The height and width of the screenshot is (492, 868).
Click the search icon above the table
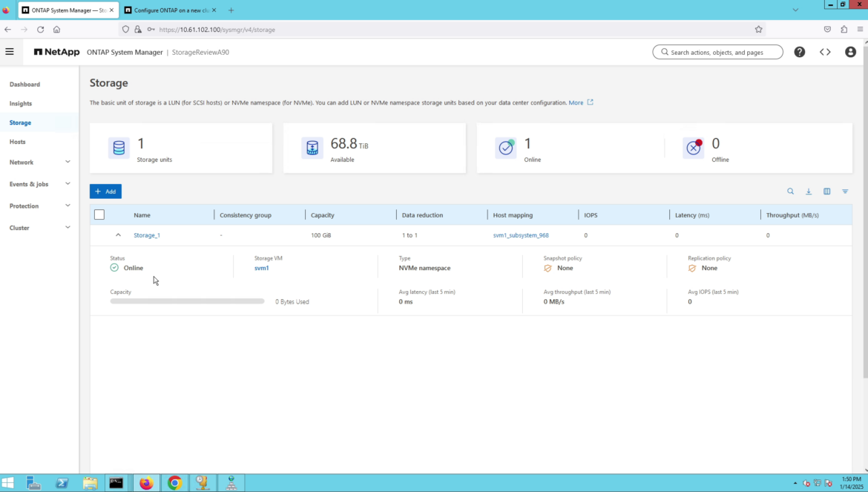click(791, 191)
